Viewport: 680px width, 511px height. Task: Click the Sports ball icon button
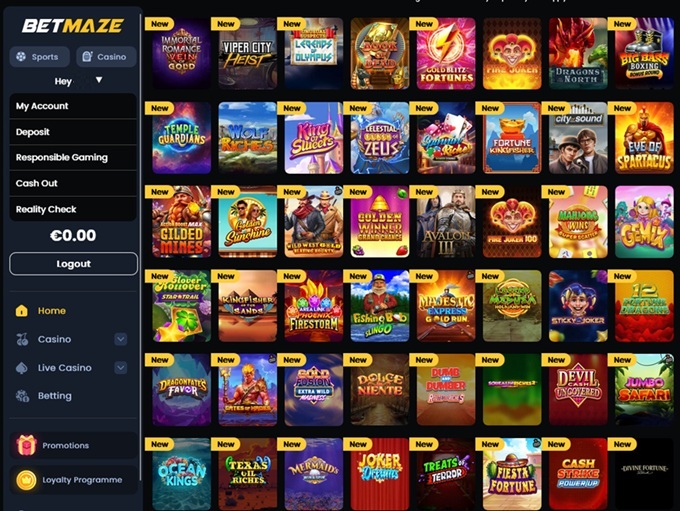pyautogui.click(x=21, y=57)
